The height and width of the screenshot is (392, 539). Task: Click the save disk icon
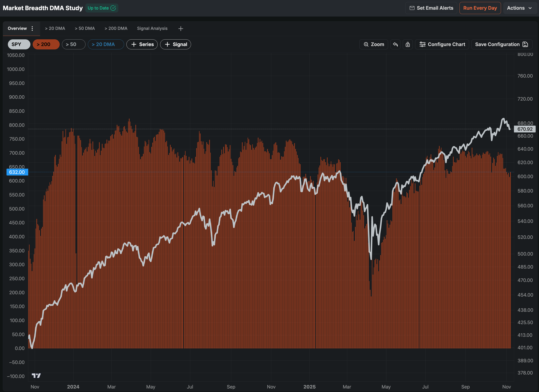(525, 44)
